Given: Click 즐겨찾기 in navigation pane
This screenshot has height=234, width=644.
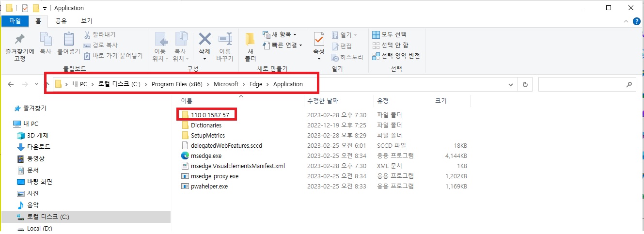Looking at the screenshot, I should point(35,108).
